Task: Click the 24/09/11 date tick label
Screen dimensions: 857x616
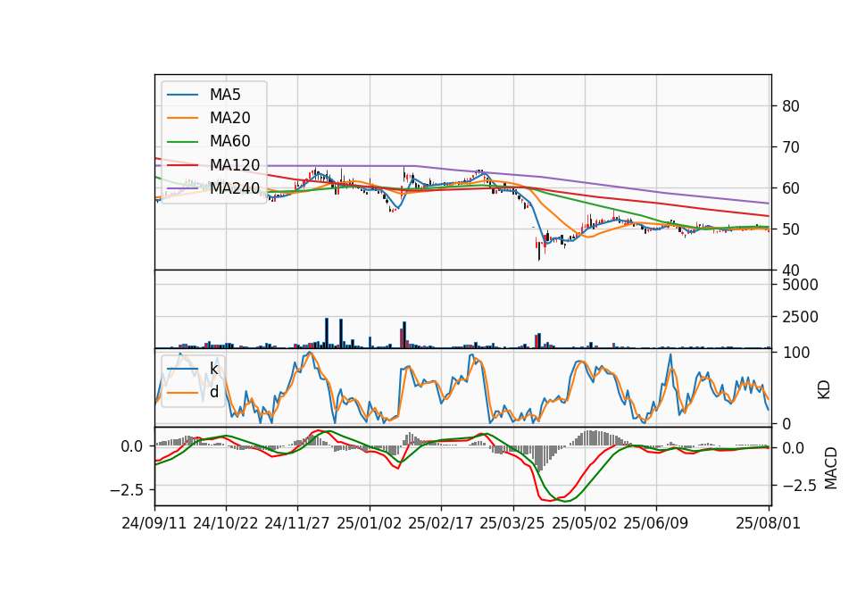Action: (x=154, y=524)
